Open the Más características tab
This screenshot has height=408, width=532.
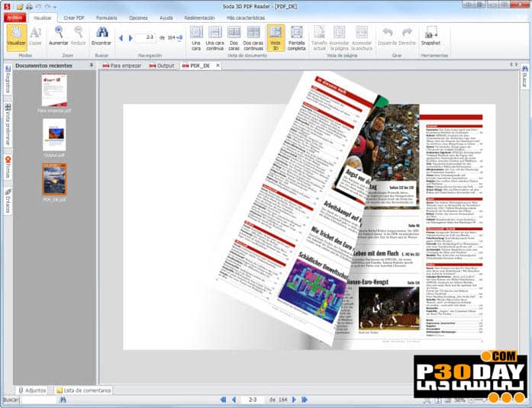click(246, 18)
